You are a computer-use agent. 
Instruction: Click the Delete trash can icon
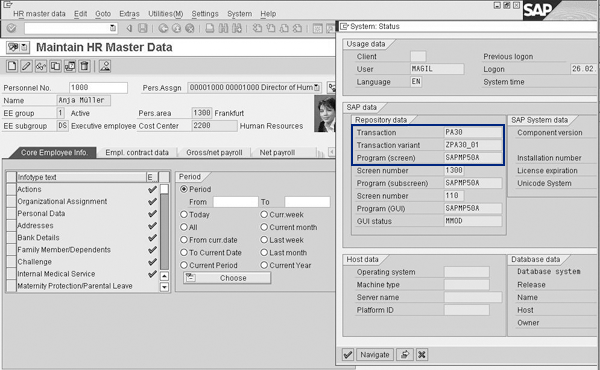[84, 66]
